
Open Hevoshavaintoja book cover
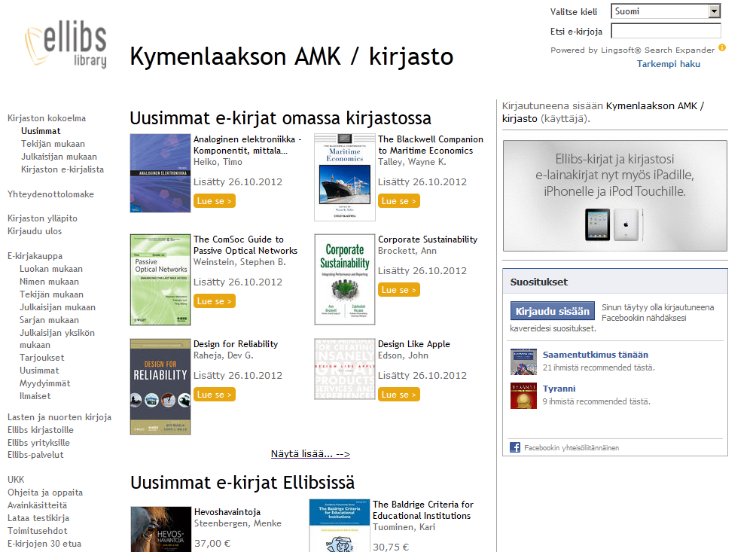161,529
